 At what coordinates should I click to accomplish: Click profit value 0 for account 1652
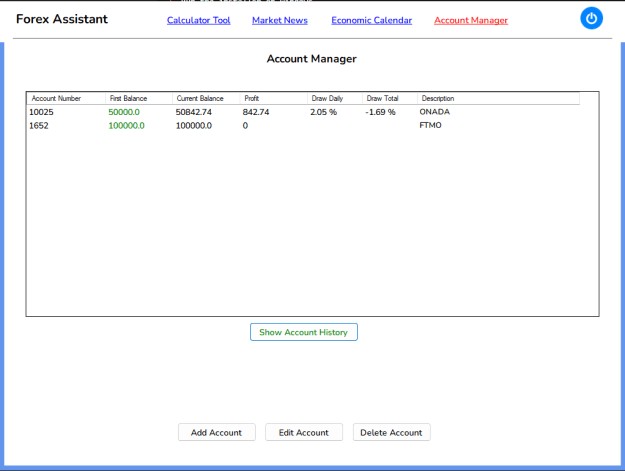(245, 126)
